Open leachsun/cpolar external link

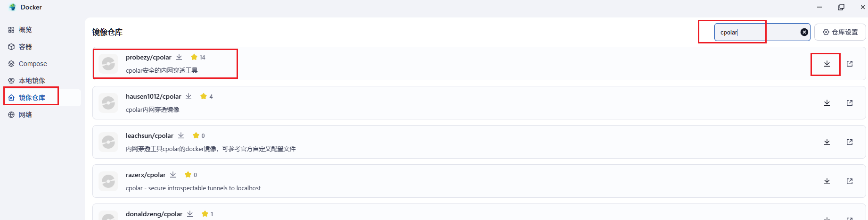coord(849,142)
